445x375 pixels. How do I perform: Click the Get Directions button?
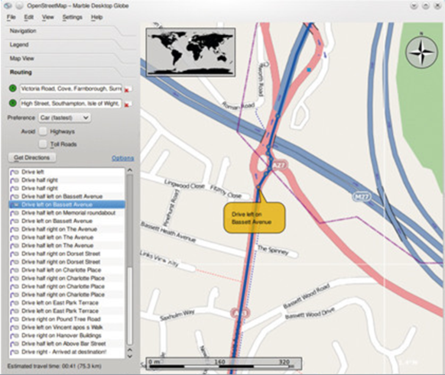[x=32, y=158]
